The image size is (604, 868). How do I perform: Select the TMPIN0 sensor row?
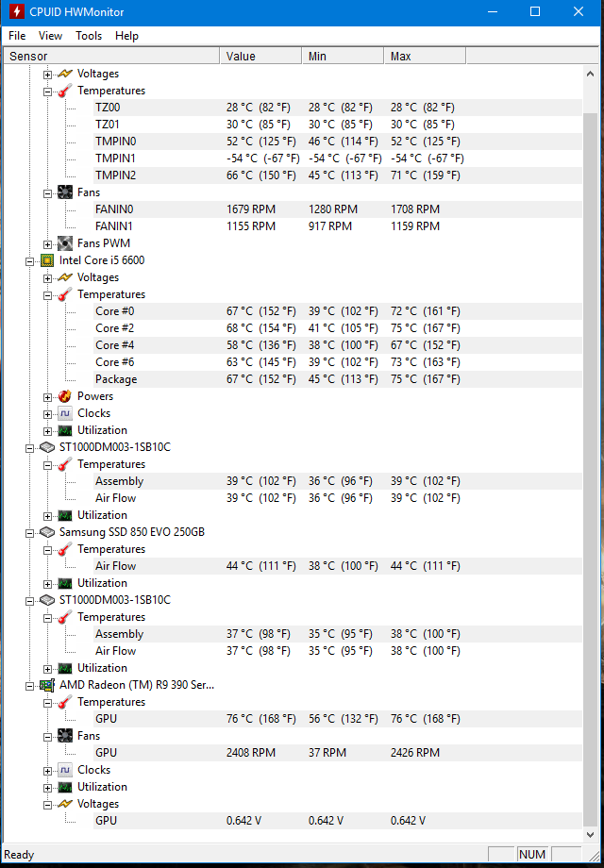[338, 142]
